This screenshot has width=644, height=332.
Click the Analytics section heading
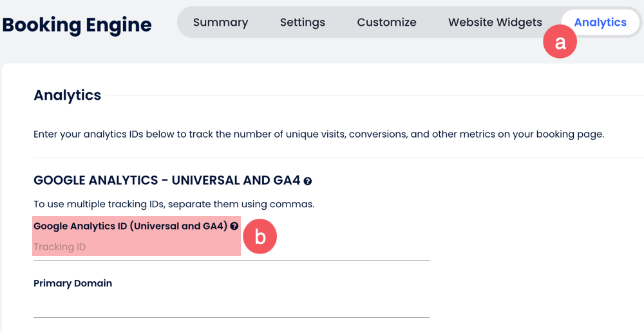click(x=68, y=95)
